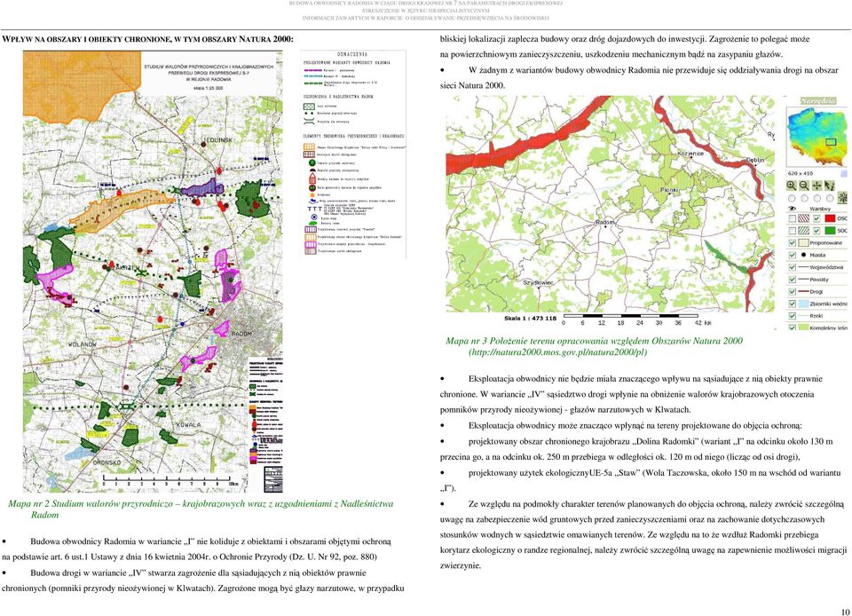The width and height of the screenshot is (852, 616).
Task: Select the zoom out magnifier tool
Action: (x=804, y=186)
